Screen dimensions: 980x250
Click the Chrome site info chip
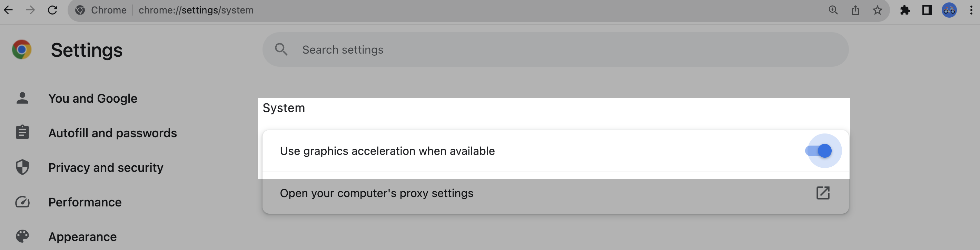[101, 10]
